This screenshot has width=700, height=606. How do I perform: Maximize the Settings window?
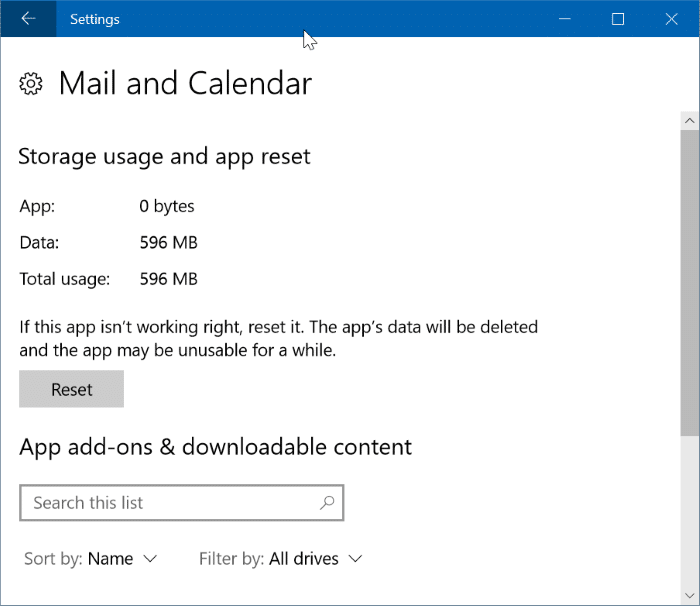[x=618, y=19]
